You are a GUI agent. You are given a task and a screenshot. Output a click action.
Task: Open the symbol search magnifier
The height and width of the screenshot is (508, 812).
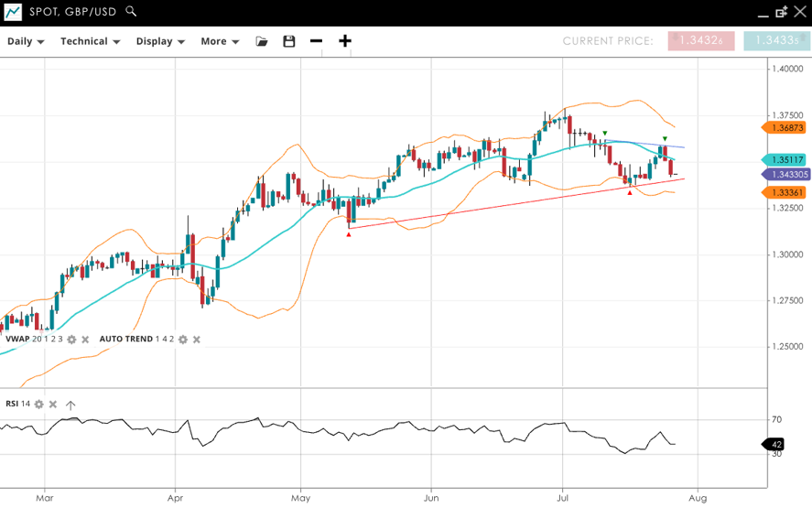pyautogui.click(x=131, y=12)
